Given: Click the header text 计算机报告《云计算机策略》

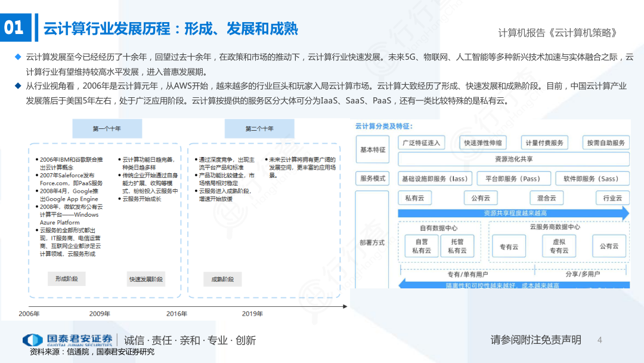Looking at the screenshot, I should pos(558,33).
